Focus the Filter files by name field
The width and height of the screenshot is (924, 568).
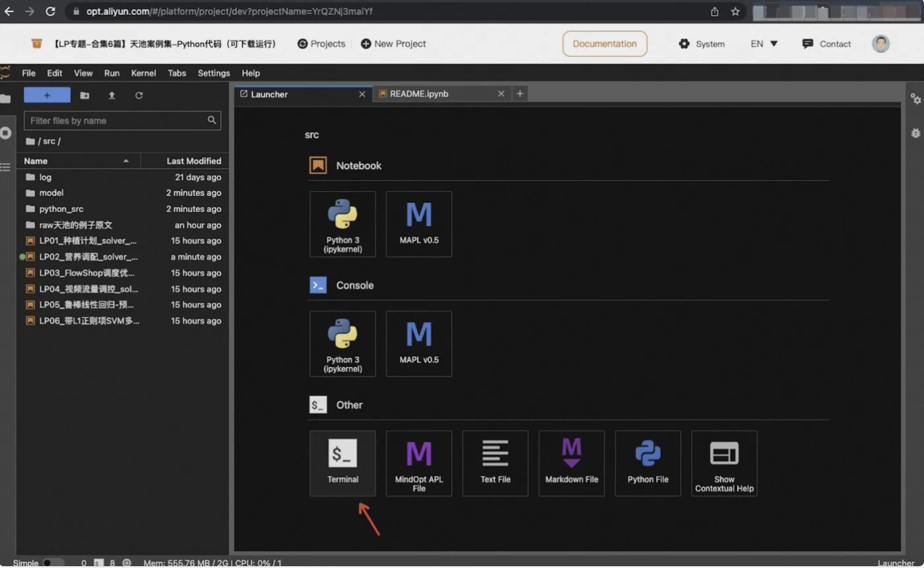(x=122, y=120)
